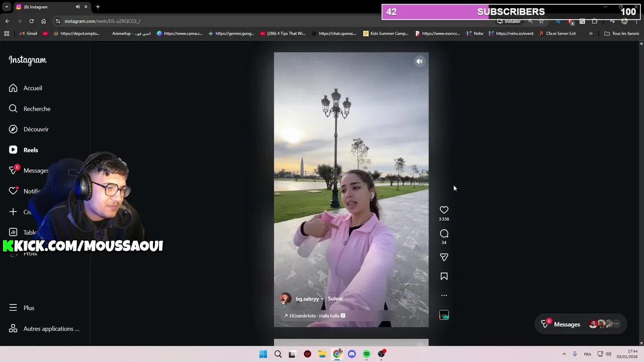
Task: Reload the Instagram page
Action: tap(31, 21)
